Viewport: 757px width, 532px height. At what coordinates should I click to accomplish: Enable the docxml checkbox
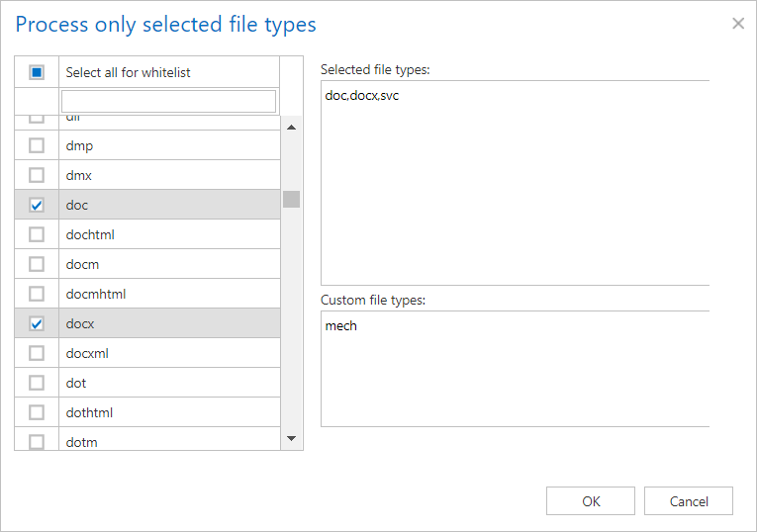coord(37,353)
